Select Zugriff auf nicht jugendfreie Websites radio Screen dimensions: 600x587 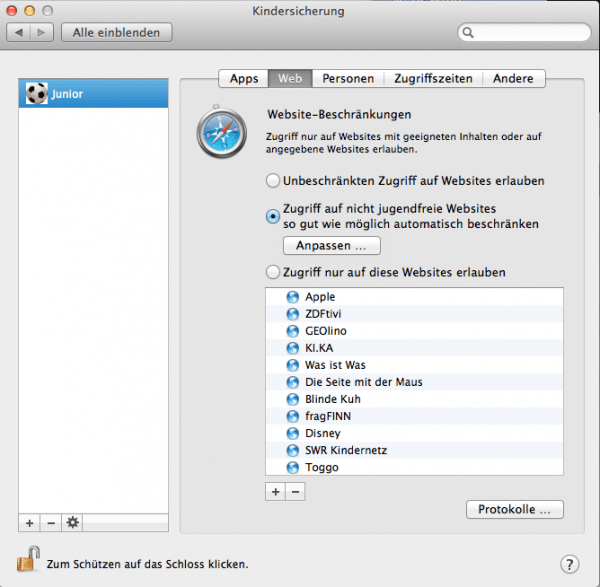pyautogui.click(x=273, y=216)
